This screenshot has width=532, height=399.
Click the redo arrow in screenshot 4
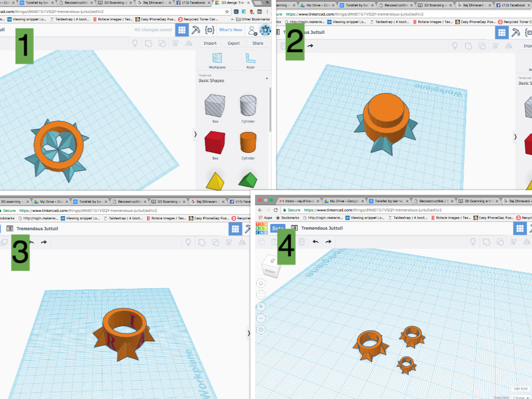click(328, 242)
